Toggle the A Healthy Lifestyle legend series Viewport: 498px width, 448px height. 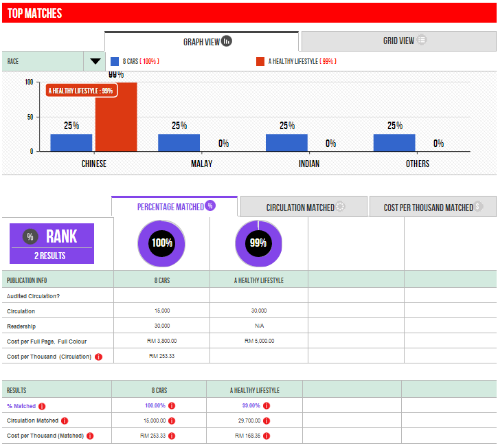(x=295, y=61)
